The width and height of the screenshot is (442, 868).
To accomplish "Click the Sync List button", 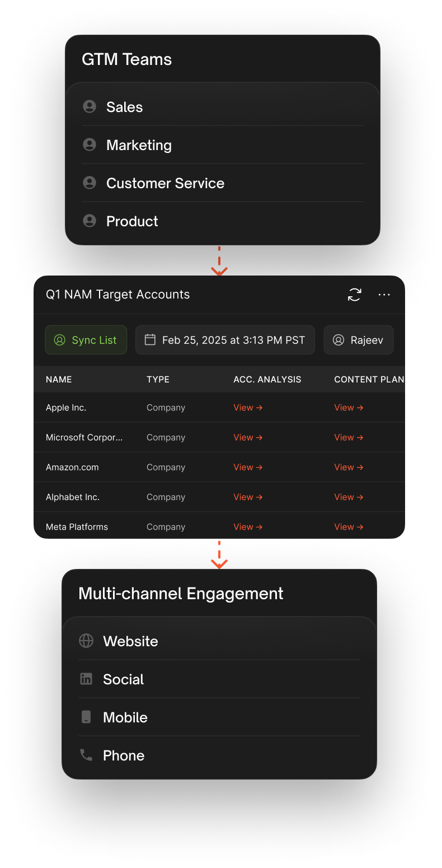I will [86, 340].
